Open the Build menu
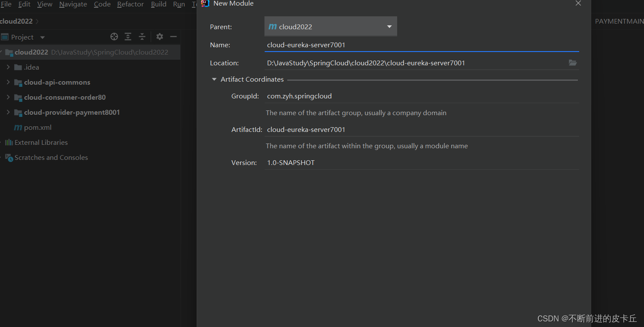Image resolution: width=644 pixels, height=327 pixels. coord(159,4)
